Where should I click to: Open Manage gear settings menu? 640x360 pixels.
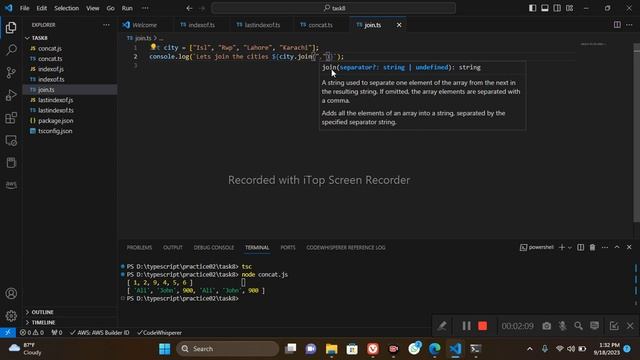click(11, 316)
